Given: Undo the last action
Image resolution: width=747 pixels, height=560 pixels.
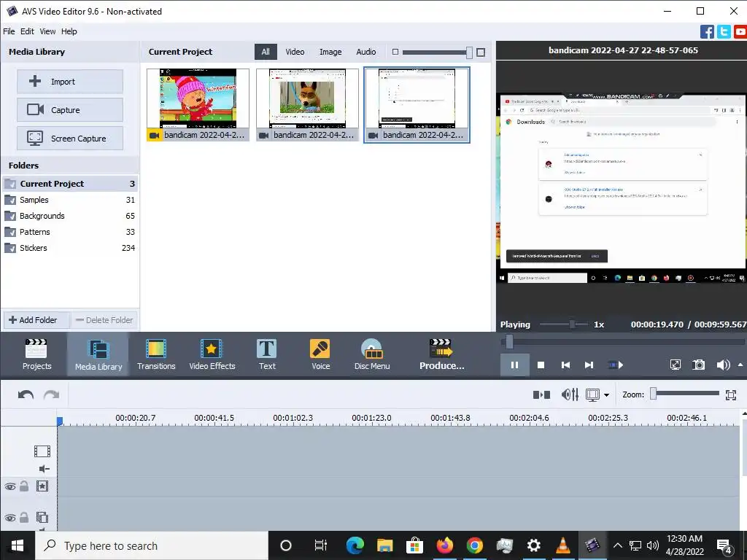Looking at the screenshot, I should click(x=26, y=394).
